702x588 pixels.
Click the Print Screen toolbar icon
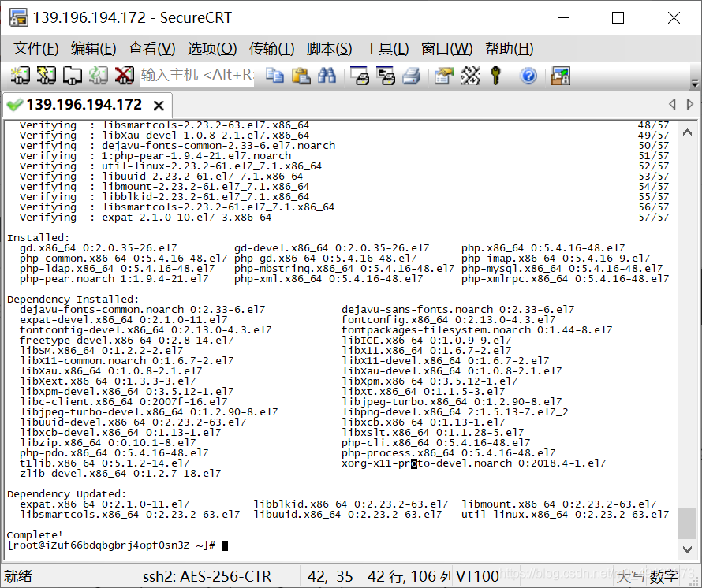[360, 75]
